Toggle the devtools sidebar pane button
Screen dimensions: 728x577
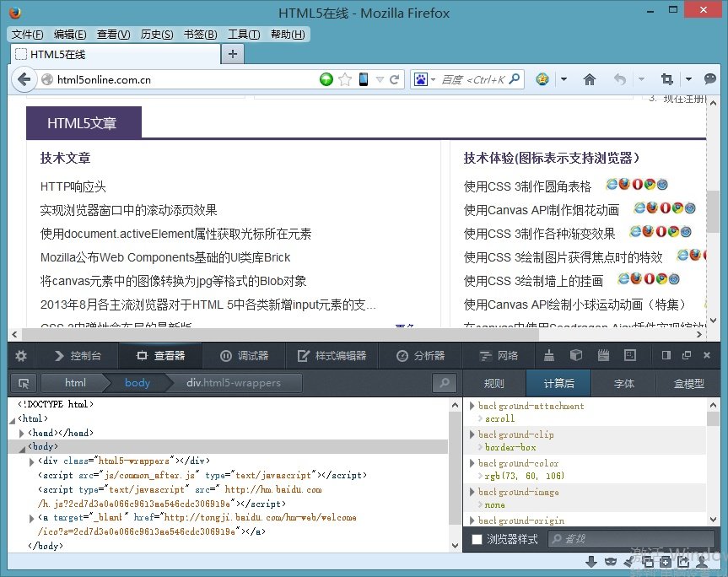click(x=666, y=356)
